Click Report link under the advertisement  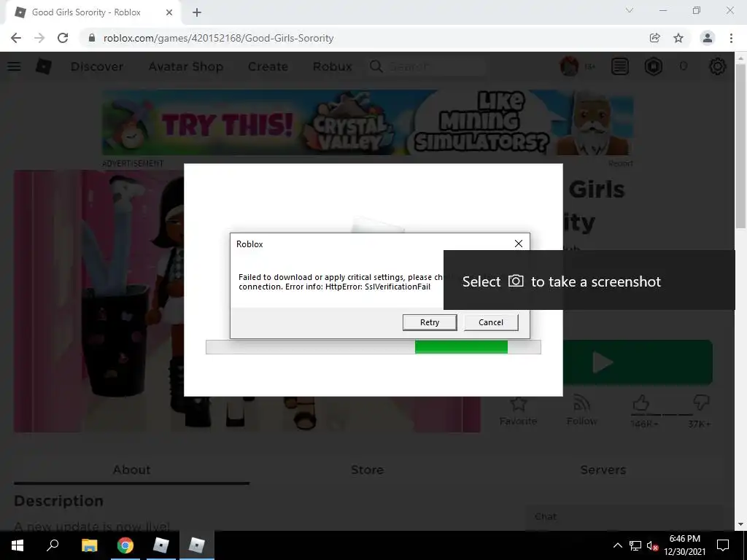pyautogui.click(x=620, y=163)
